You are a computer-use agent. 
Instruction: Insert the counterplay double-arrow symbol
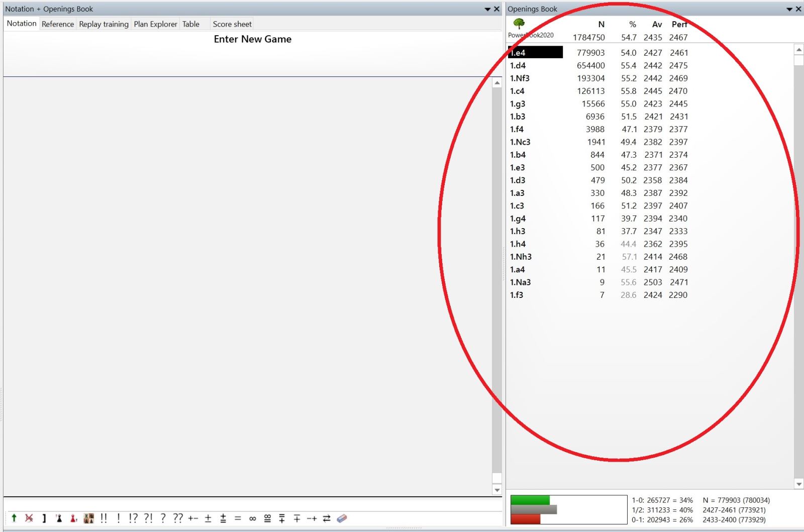tap(327, 518)
